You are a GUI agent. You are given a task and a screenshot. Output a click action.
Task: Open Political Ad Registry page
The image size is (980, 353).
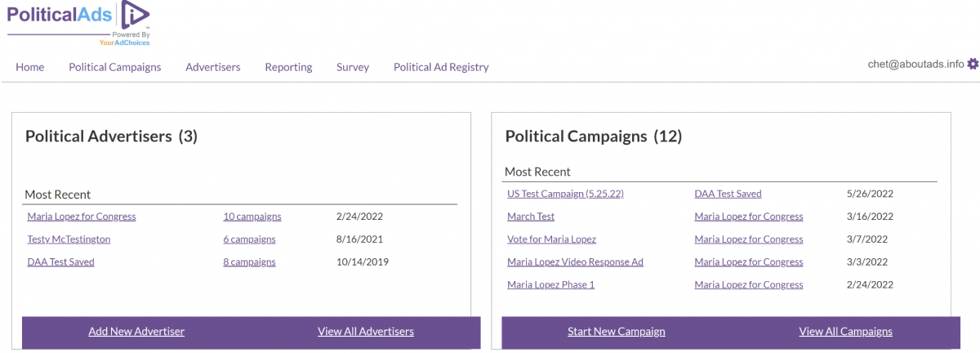coord(441,67)
